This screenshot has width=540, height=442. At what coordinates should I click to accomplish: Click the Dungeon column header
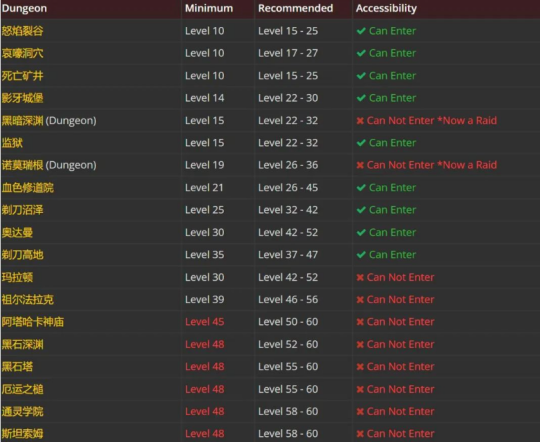[24, 8]
